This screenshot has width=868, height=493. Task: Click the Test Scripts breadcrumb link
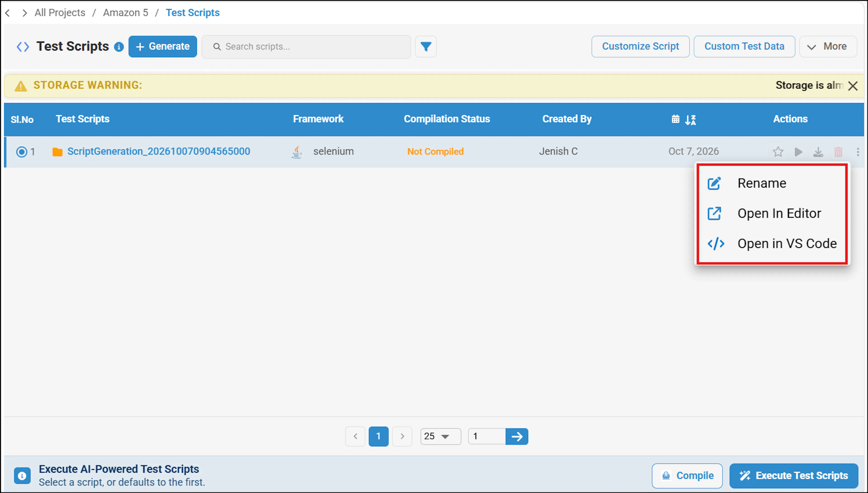click(x=193, y=12)
